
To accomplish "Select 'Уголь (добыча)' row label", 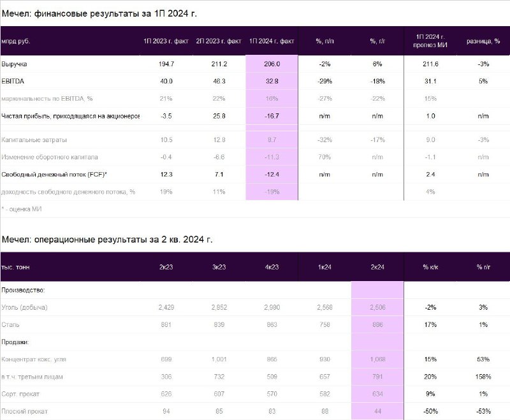I will point(24,307).
